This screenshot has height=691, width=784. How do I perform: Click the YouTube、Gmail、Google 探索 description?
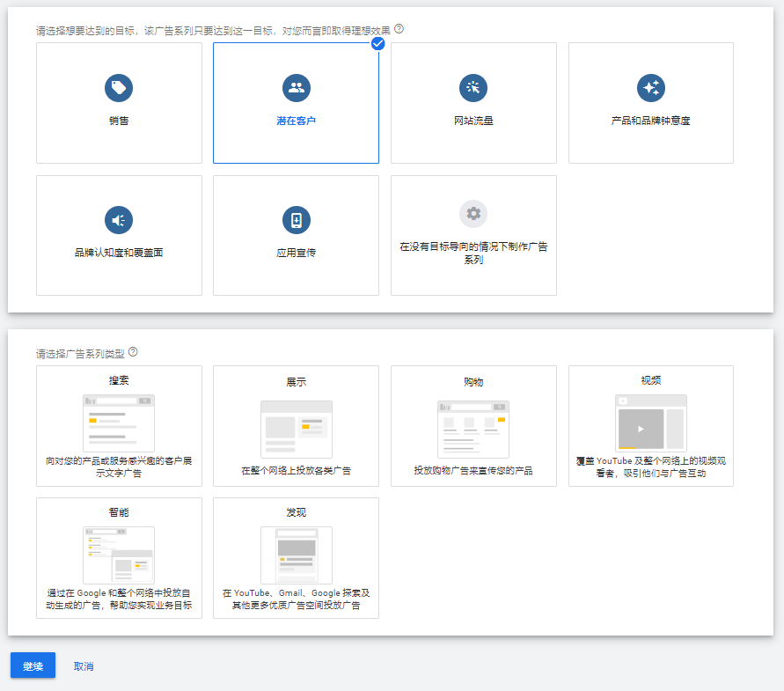296,599
